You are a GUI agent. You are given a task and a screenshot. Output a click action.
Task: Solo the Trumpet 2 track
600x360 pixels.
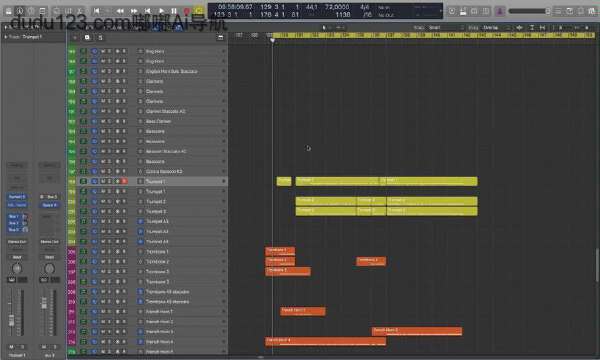click(x=109, y=201)
